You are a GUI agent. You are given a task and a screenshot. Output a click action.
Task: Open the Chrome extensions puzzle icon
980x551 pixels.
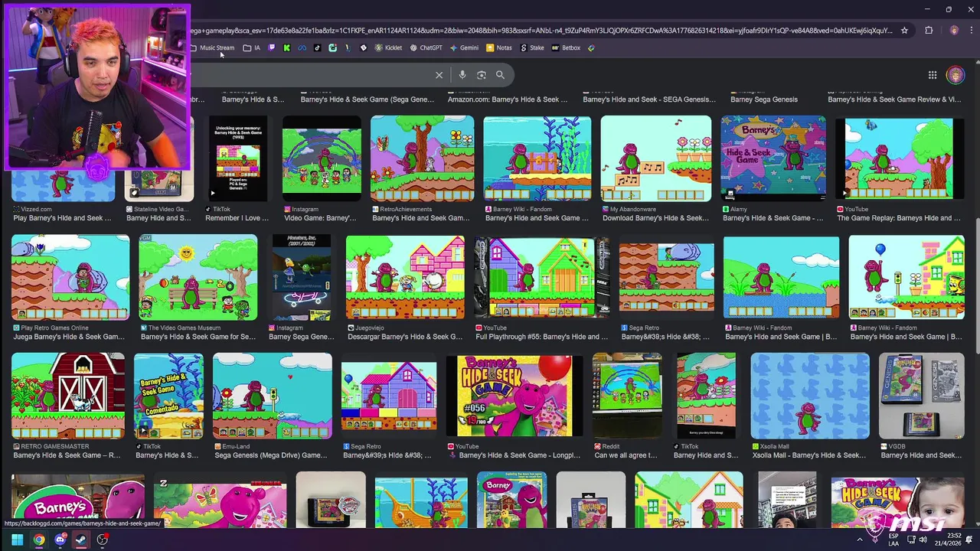click(929, 31)
